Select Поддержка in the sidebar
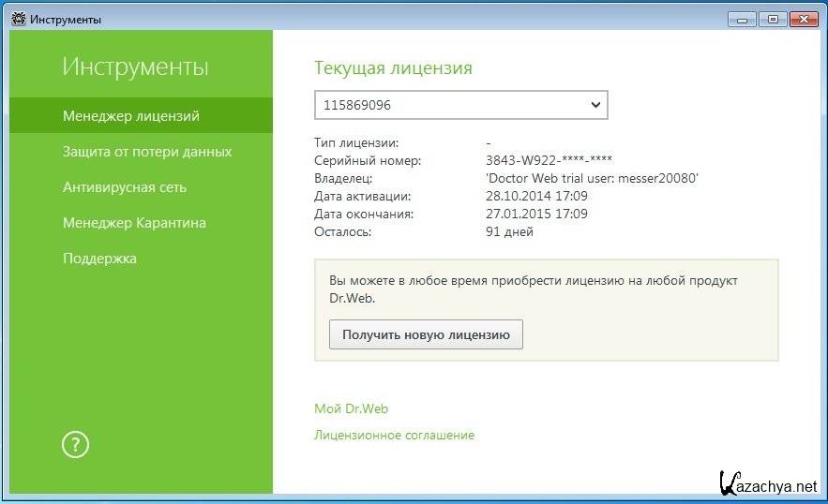 (99, 259)
